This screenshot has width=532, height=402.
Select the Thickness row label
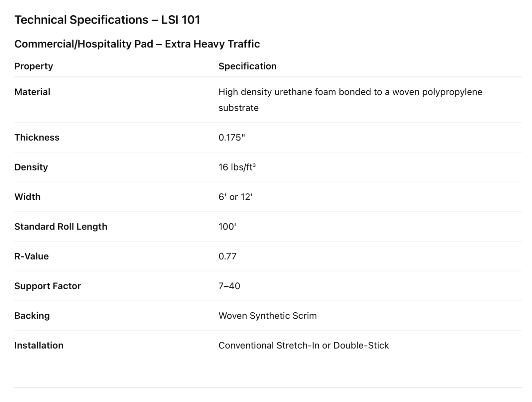coord(37,138)
